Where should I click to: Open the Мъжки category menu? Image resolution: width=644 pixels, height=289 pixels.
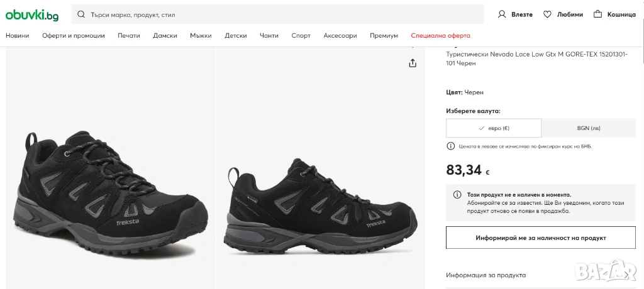click(x=201, y=36)
